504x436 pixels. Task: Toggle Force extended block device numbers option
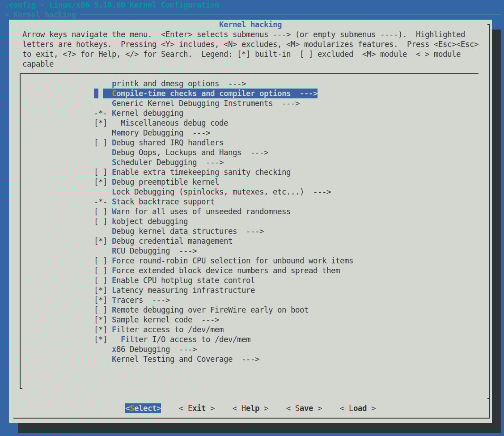101,271
